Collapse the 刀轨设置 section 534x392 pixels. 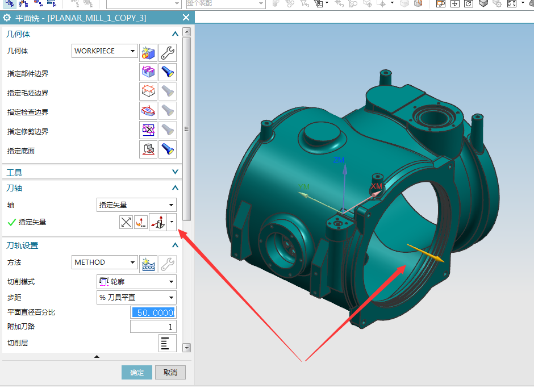tap(175, 245)
